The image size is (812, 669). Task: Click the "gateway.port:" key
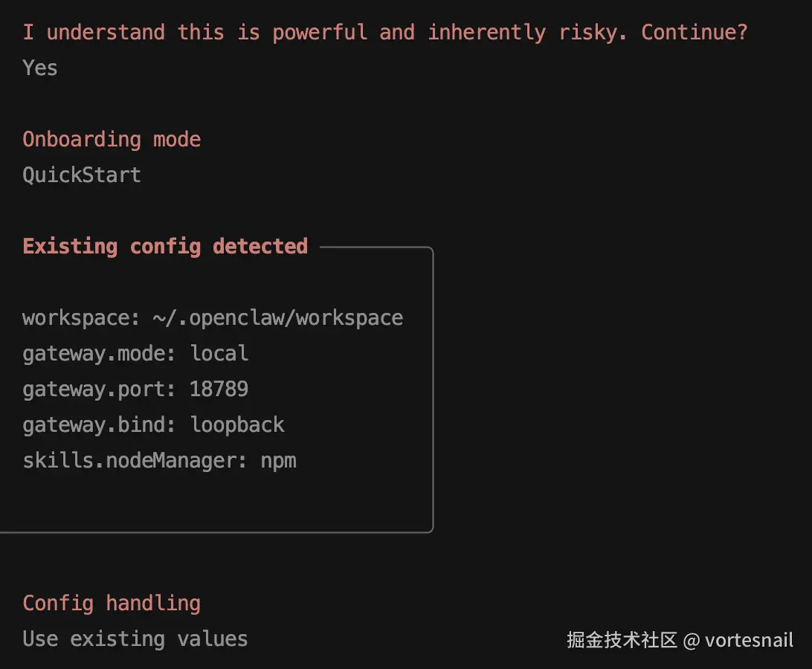click(99, 389)
